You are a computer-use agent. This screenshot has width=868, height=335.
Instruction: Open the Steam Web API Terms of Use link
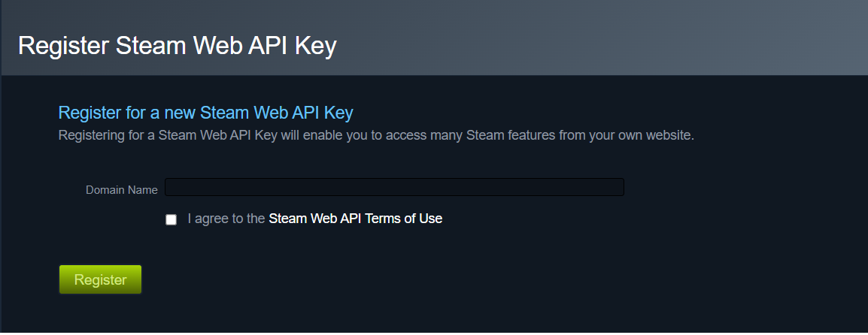355,219
